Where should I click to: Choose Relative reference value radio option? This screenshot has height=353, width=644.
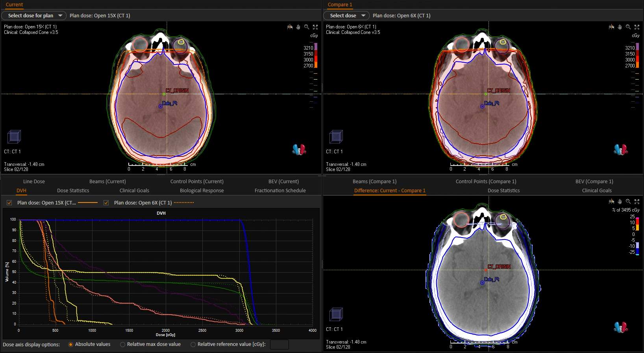pos(193,344)
